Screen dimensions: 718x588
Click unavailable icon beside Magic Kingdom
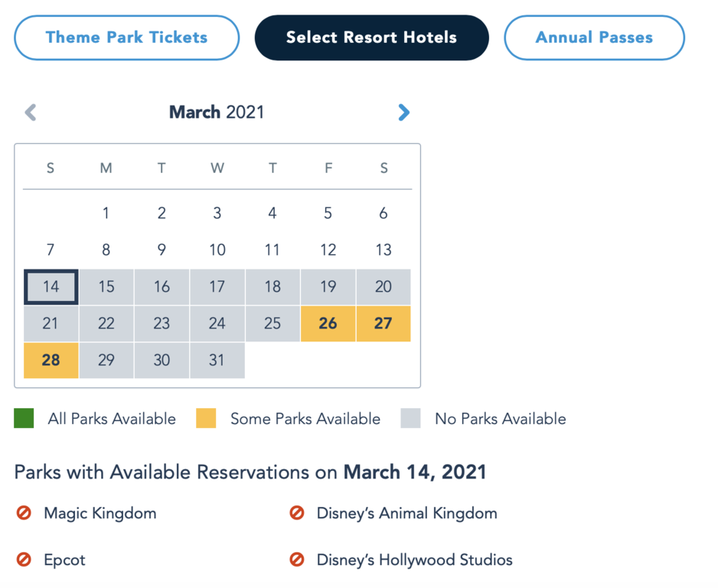click(x=24, y=513)
